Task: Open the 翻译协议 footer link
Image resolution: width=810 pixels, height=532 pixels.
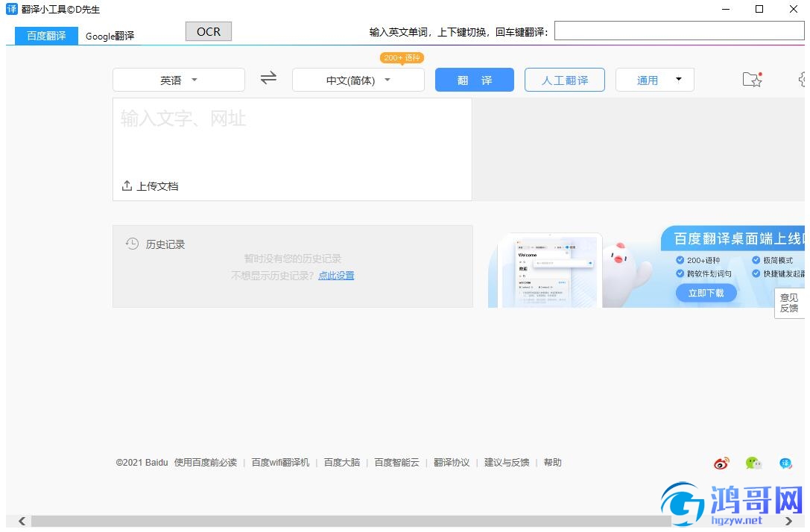Action: tap(452, 463)
